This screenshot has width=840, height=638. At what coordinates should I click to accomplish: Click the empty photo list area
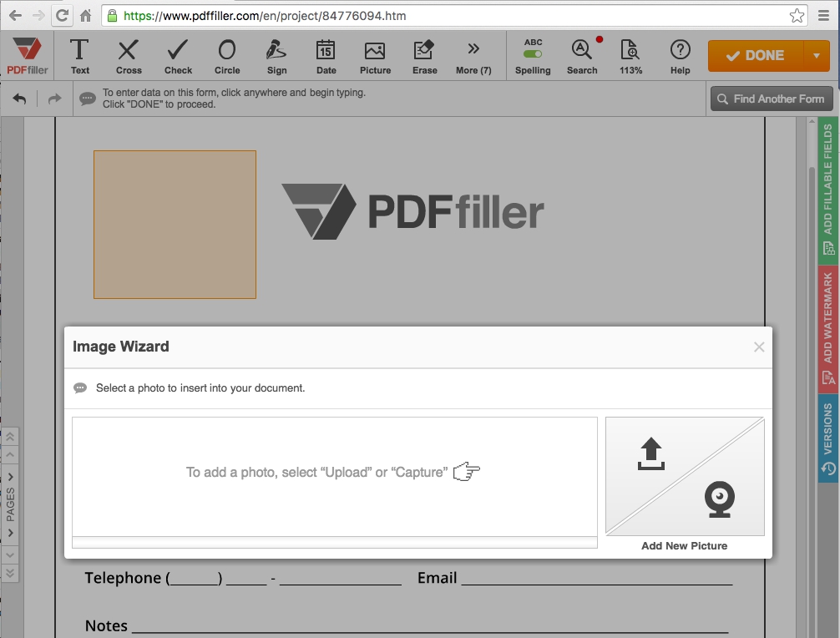pyautogui.click(x=335, y=477)
